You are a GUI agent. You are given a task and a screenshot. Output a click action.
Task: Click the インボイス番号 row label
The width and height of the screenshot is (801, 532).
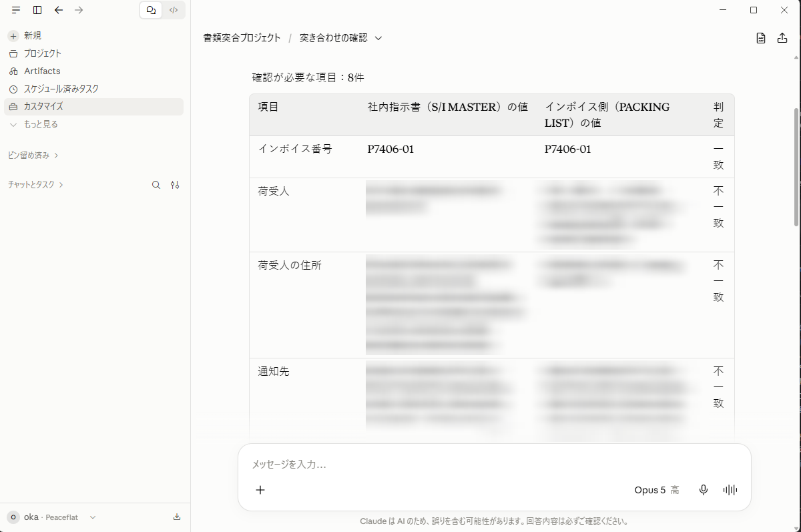click(x=295, y=150)
